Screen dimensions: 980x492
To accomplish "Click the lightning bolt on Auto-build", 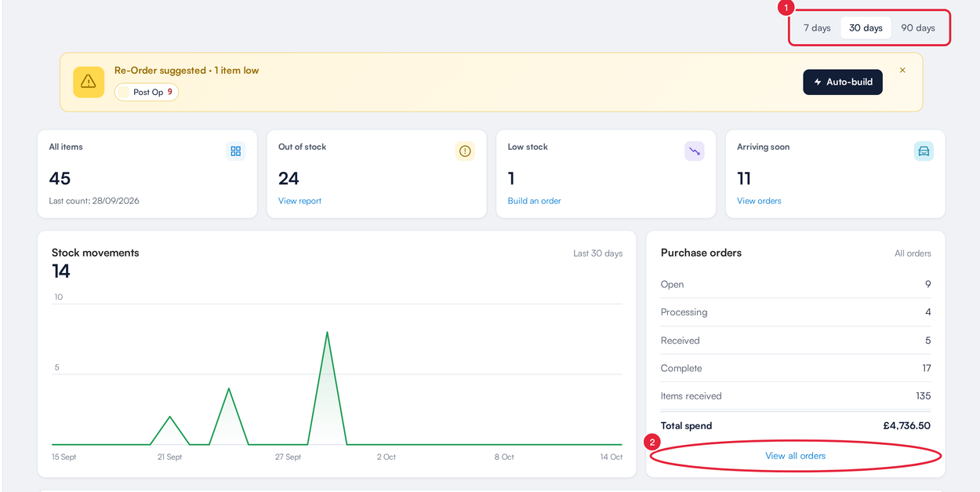I will coord(818,82).
